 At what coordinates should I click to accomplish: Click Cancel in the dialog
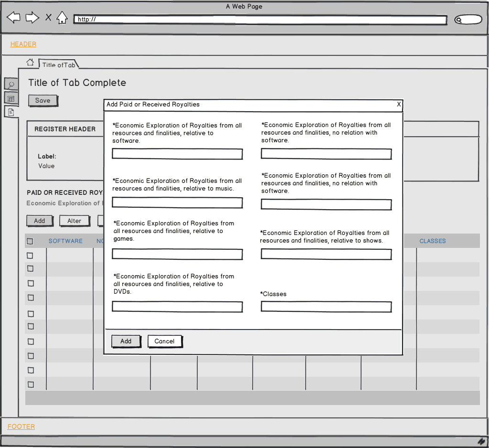[165, 341]
